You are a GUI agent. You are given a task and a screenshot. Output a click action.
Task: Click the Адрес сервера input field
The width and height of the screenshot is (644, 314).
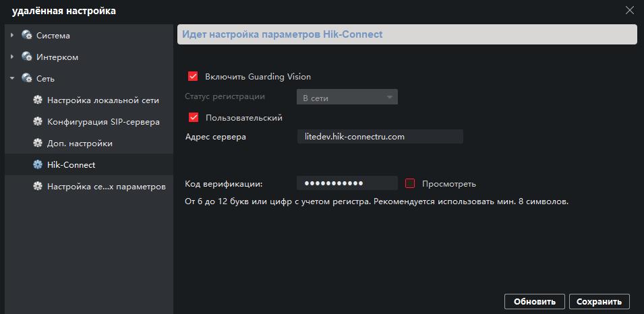pos(380,137)
